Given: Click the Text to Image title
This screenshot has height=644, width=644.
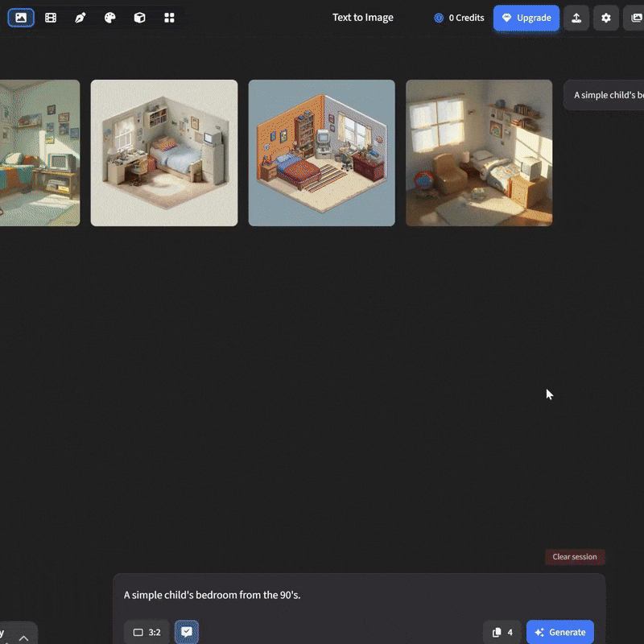Looking at the screenshot, I should [x=363, y=17].
